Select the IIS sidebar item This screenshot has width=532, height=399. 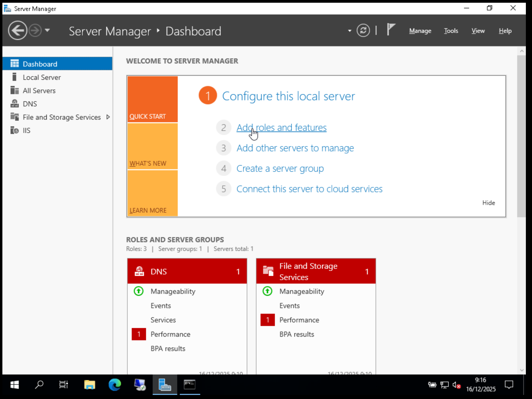coord(26,130)
